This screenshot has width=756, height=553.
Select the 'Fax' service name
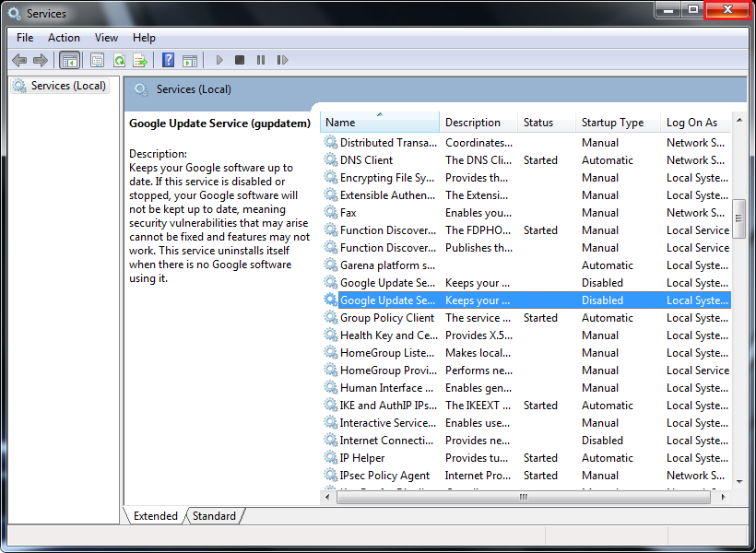[x=348, y=213]
